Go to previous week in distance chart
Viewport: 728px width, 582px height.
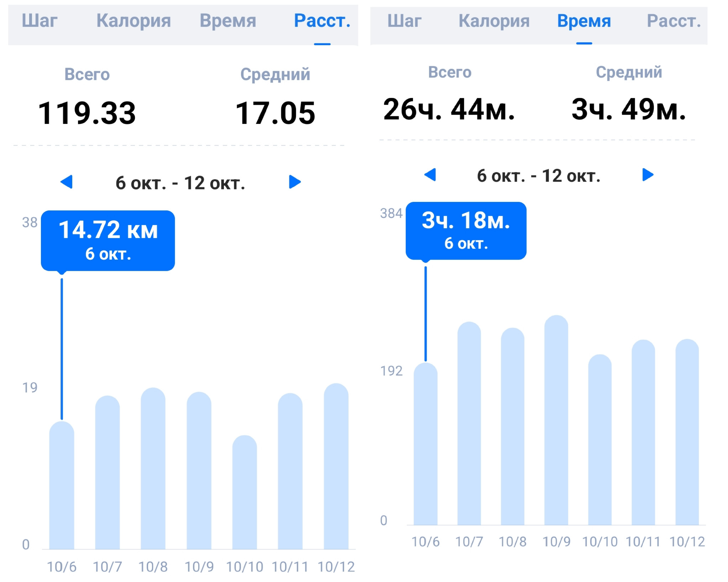point(67,182)
